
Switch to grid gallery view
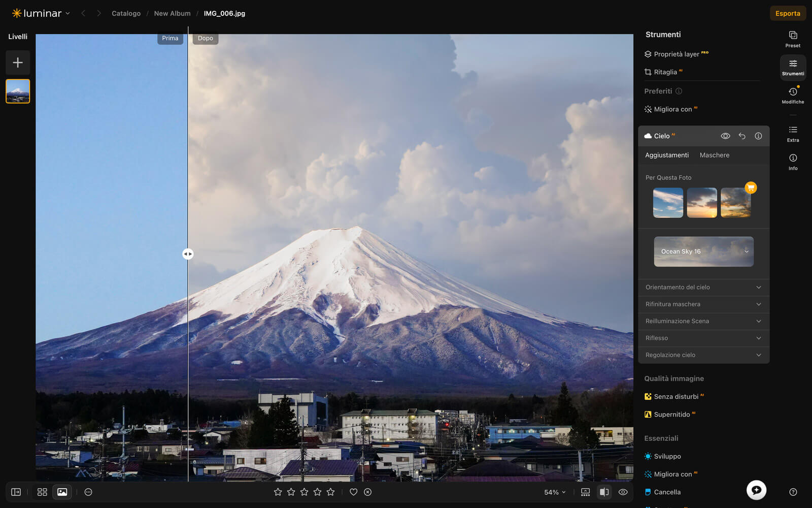42,492
